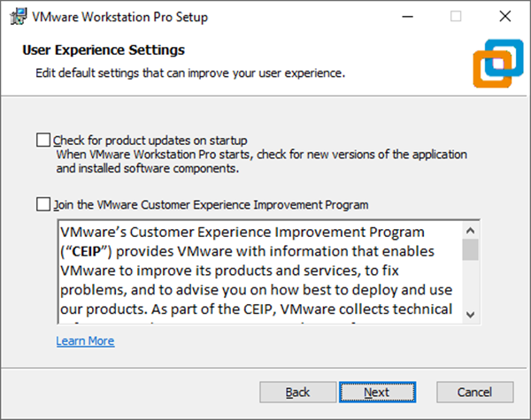The height and width of the screenshot is (420, 531).
Task: Close the VMware Workstation Pro Setup window
Action: point(504,16)
